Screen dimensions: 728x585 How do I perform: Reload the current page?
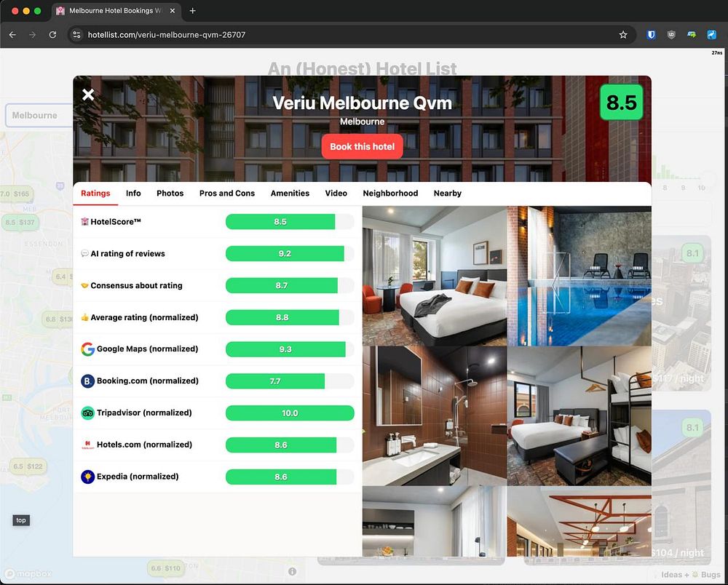[52, 35]
